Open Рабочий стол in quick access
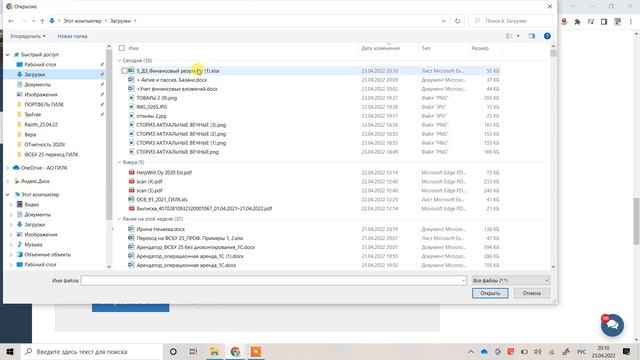 [40, 64]
